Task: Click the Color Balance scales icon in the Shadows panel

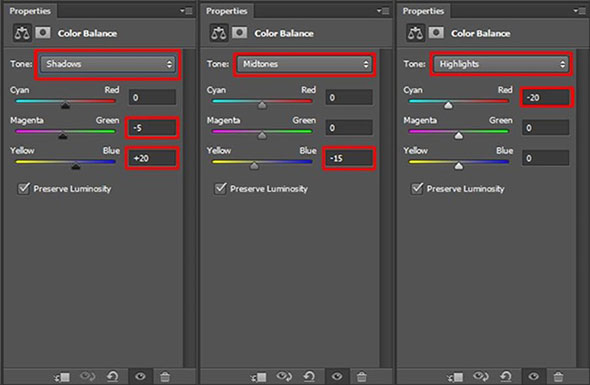Action: (x=21, y=33)
